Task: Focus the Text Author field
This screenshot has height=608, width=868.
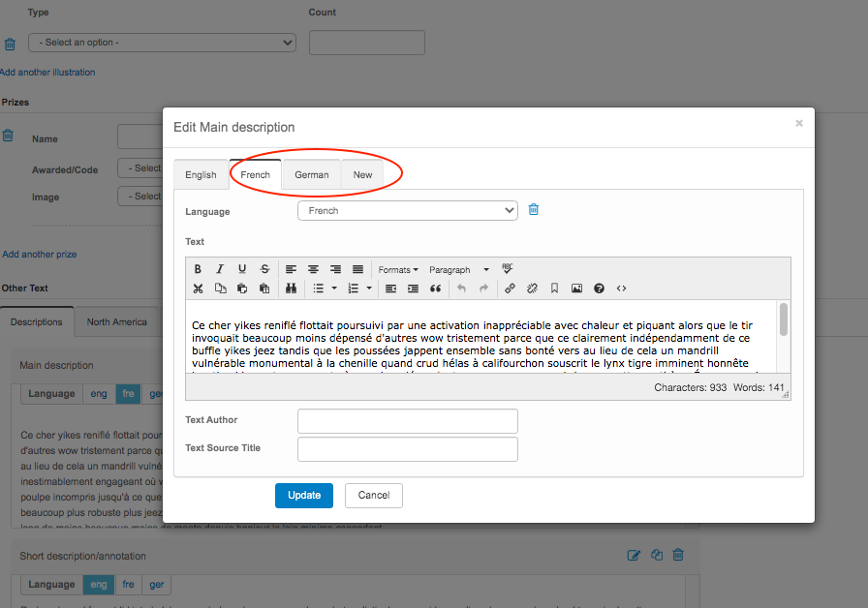Action: tap(408, 421)
